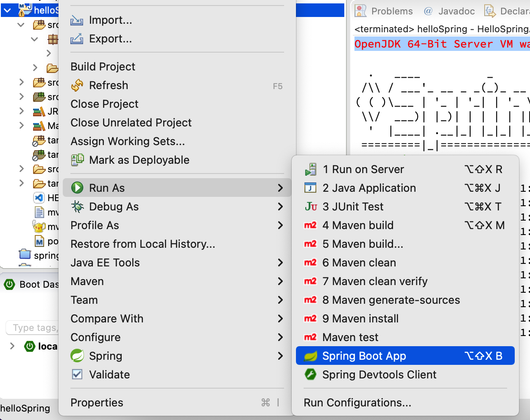Click the Run on Server icon
Image resolution: width=530 pixels, height=420 pixels.
pos(311,170)
